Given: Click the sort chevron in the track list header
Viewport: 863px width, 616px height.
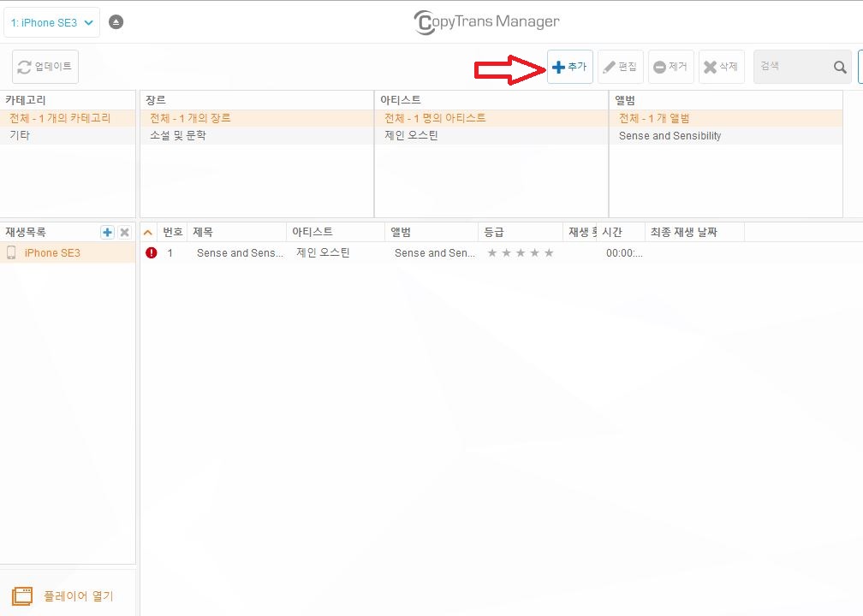Looking at the screenshot, I should [147, 231].
